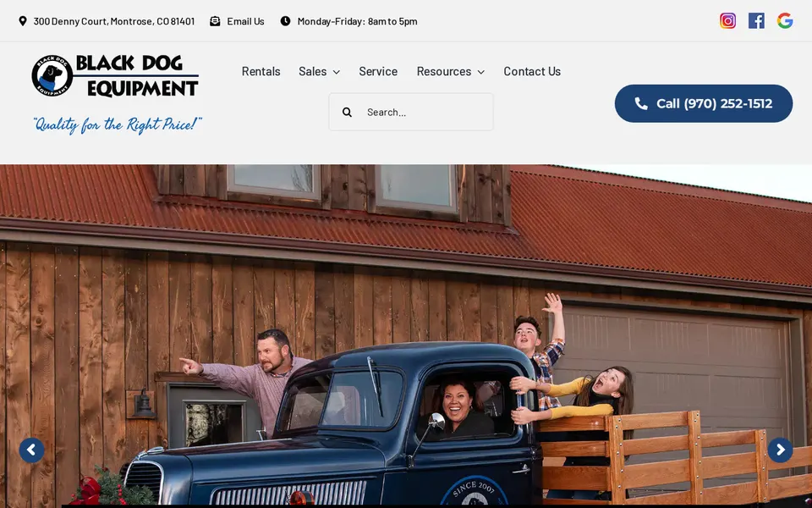Open the Google reviews icon
The image size is (812, 508).
[785, 20]
